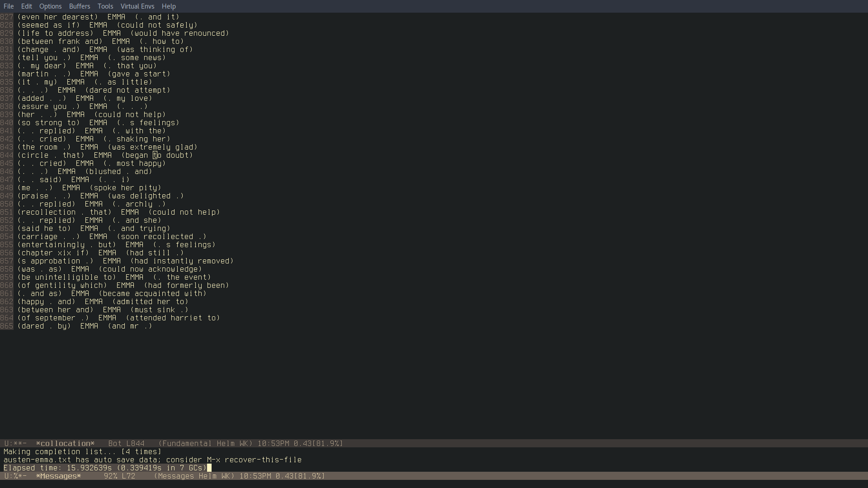
Task: Open the Buffers menu
Action: (80, 6)
